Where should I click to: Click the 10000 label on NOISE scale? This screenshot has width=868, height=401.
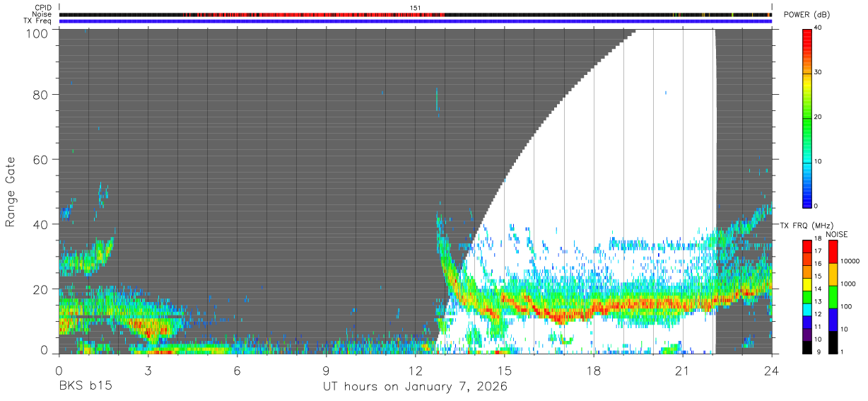851,261
